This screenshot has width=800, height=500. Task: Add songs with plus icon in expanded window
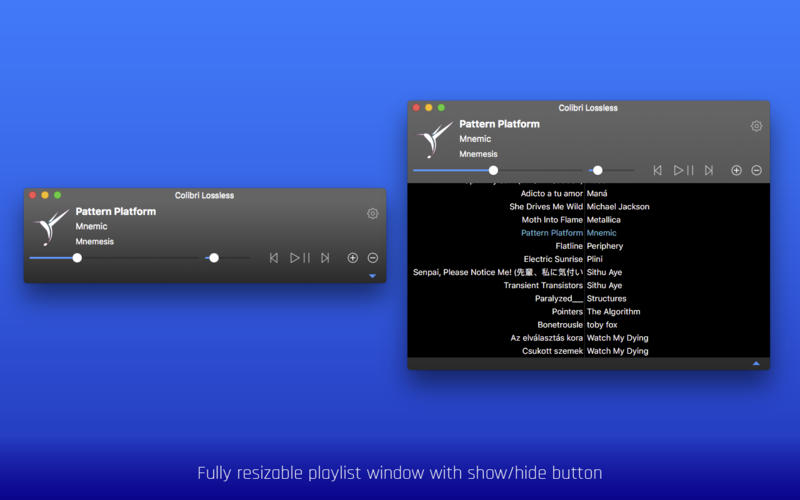coord(736,170)
